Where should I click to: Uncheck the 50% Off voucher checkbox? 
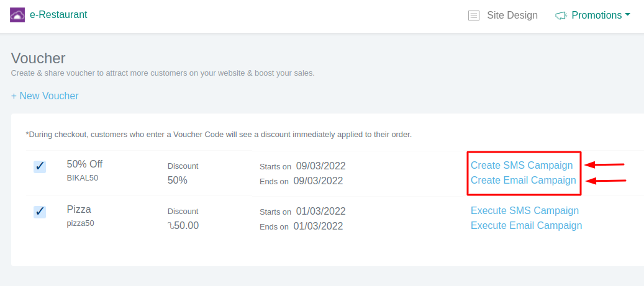pos(40,166)
